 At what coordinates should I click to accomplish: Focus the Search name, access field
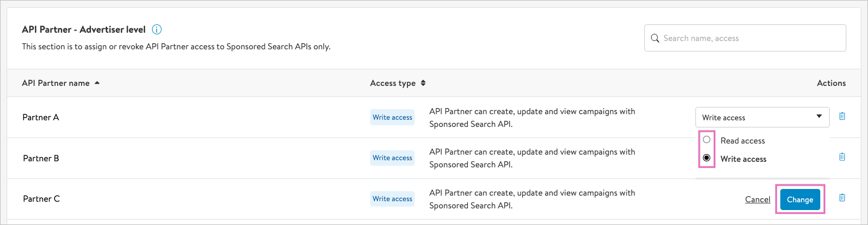click(749, 38)
